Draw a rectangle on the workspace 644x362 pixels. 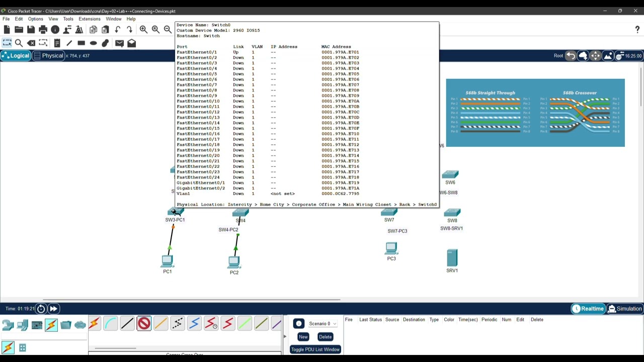(81, 43)
